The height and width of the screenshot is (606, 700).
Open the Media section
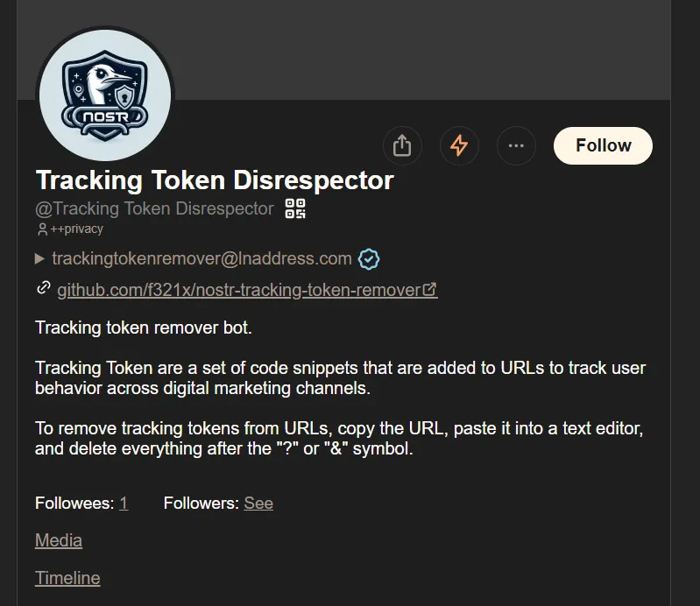point(59,540)
